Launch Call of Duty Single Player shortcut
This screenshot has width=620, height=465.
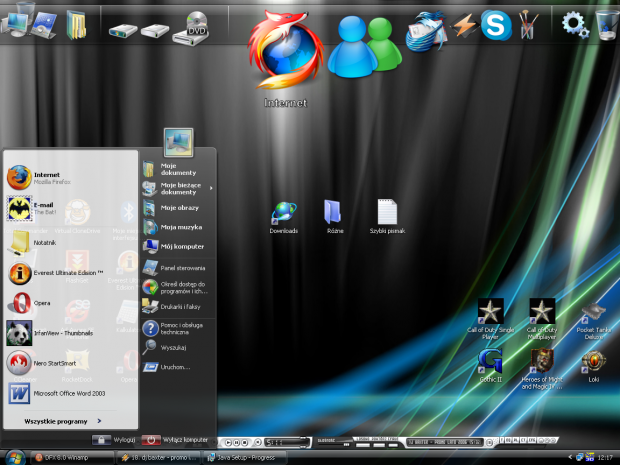[x=490, y=319]
